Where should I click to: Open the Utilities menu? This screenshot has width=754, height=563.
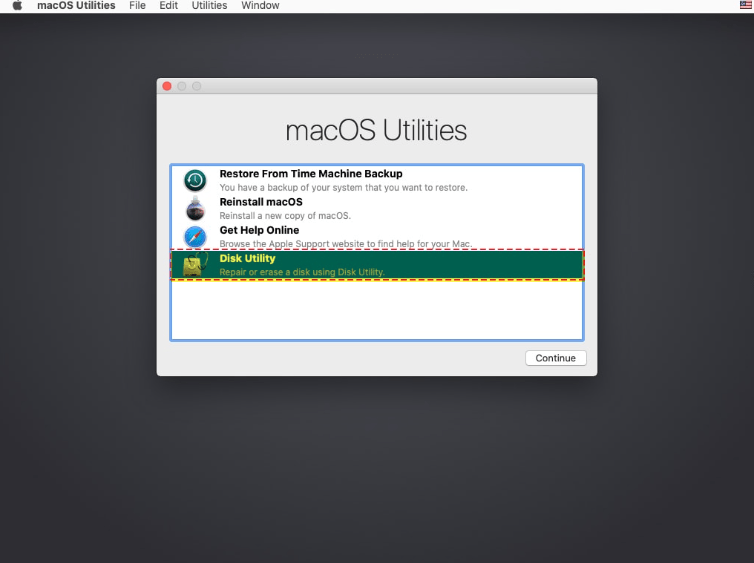click(x=209, y=6)
